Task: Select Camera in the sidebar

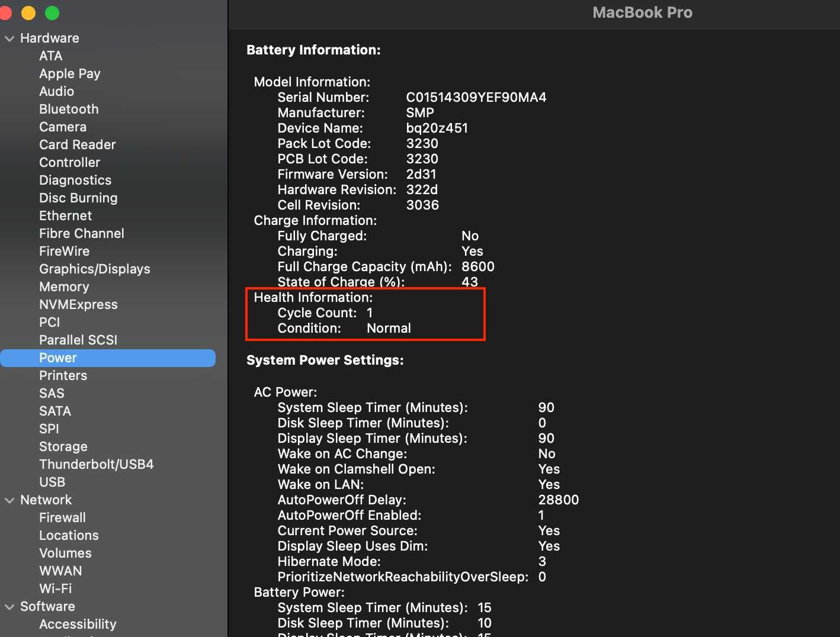Action: tap(63, 127)
